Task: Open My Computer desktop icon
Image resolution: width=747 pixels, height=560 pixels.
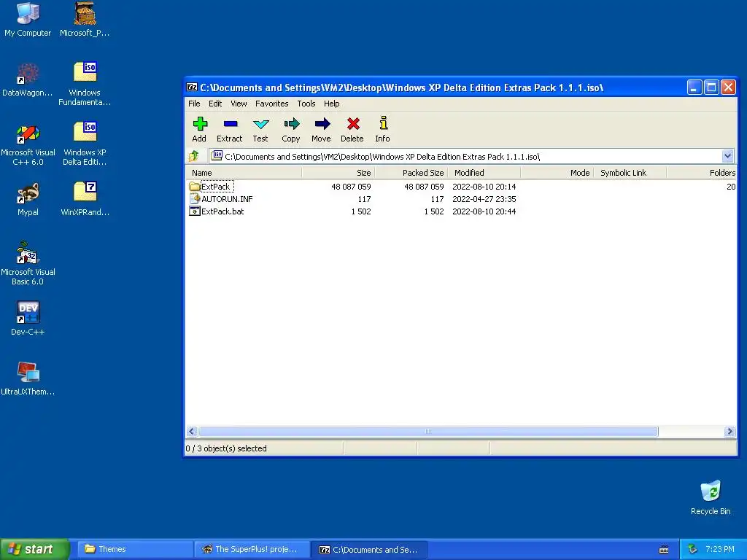Action: pyautogui.click(x=28, y=20)
